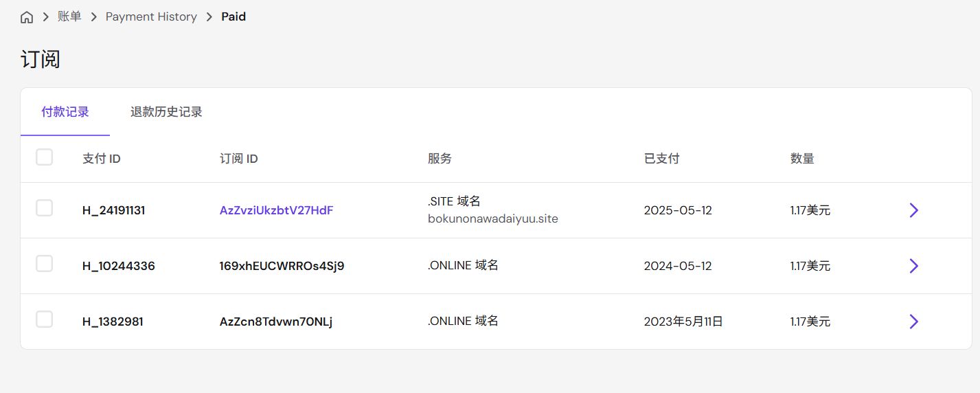The height and width of the screenshot is (393, 980).
Task: Click subscription ID AzZcn8Tdvwn70NLj
Action: [276, 322]
